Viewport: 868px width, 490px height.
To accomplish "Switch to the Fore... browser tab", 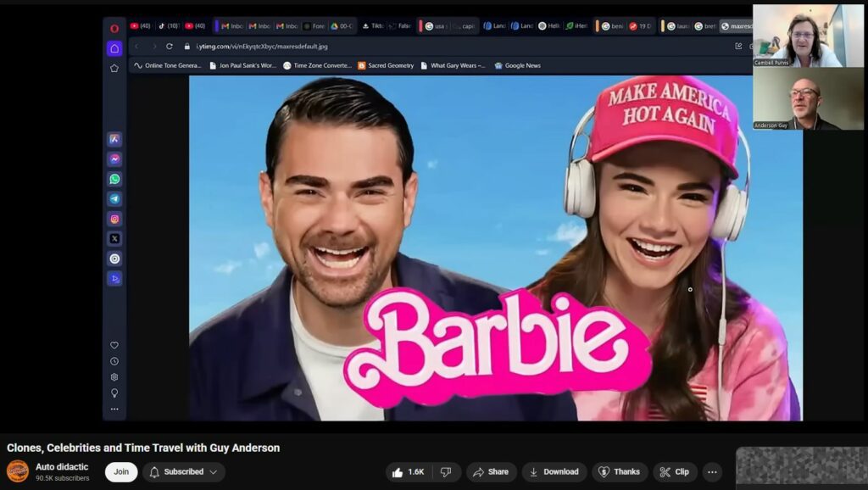I will click(x=314, y=26).
